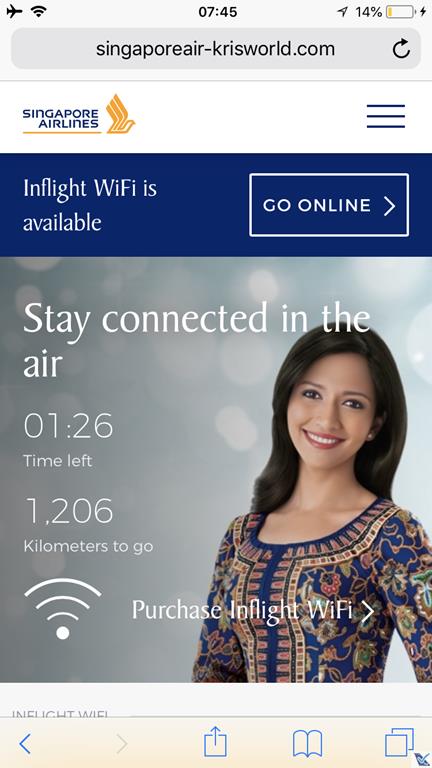Screen dimensions: 432x768
Task: Tap the Safari back arrow
Action: (x=24, y=744)
